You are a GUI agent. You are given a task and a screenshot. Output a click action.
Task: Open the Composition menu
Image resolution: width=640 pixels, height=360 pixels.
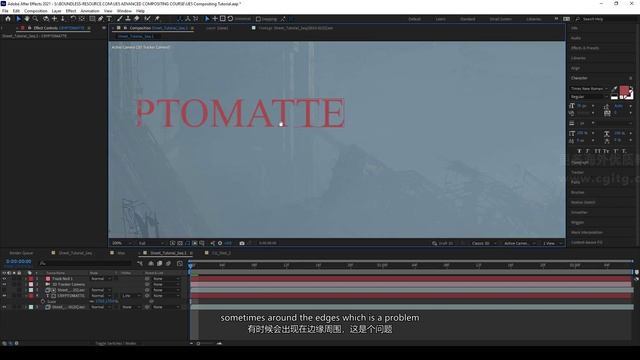(36, 11)
